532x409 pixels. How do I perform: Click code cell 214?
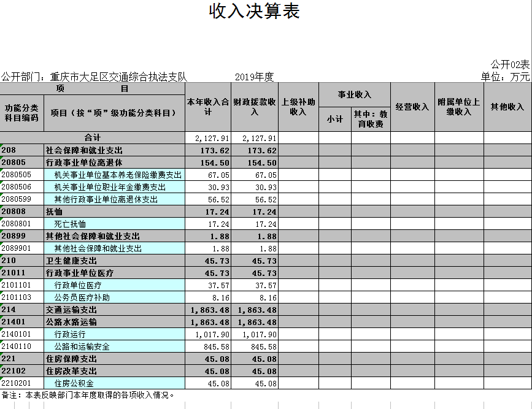(x=22, y=309)
